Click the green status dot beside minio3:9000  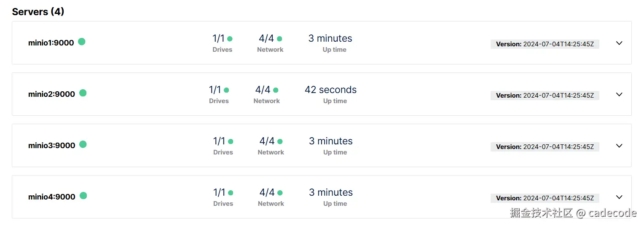83,144
